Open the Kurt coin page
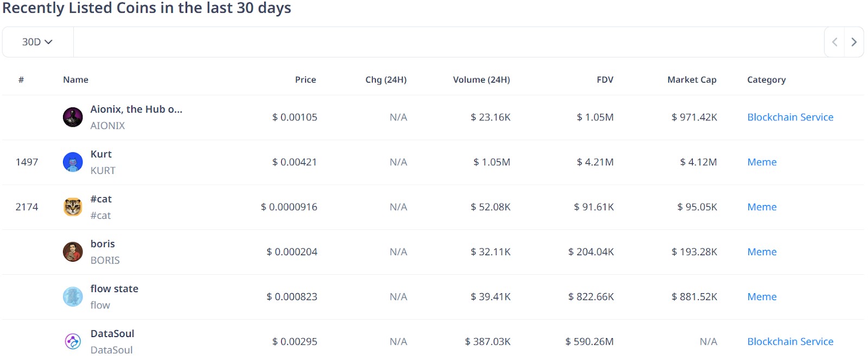 (x=101, y=154)
